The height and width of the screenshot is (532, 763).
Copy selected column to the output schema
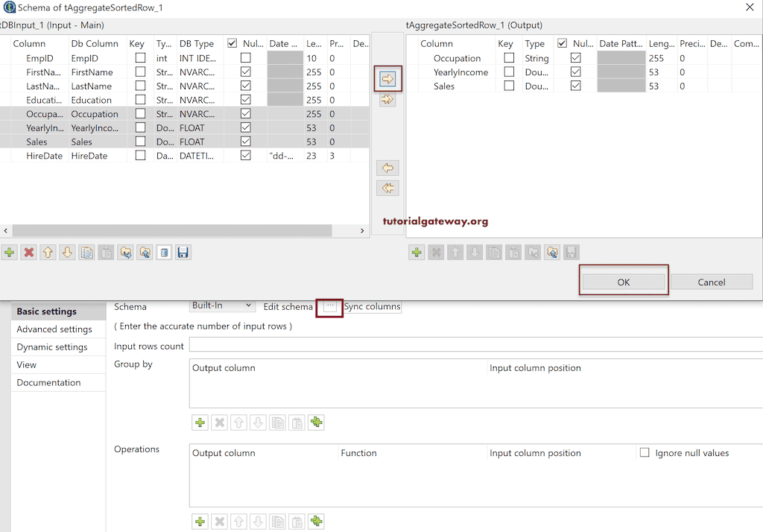coord(387,77)
